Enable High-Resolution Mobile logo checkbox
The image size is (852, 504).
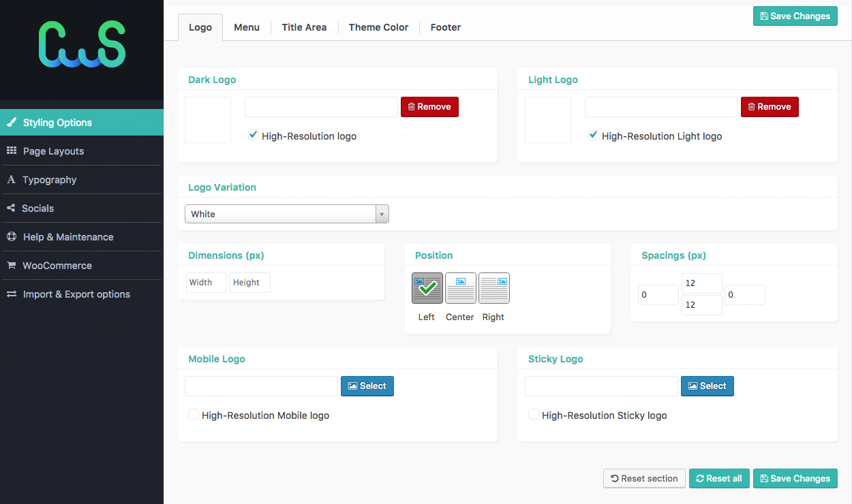[x=194, y=414]
